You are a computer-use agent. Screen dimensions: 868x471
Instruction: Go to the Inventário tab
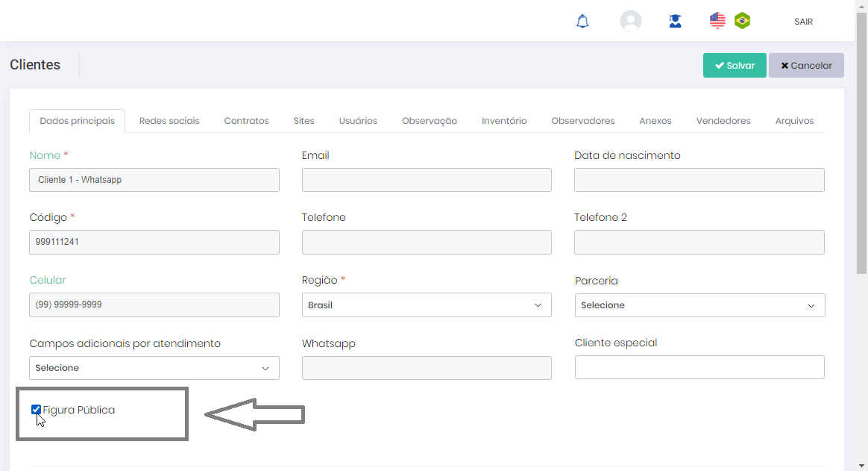click(x=504, y=121)
